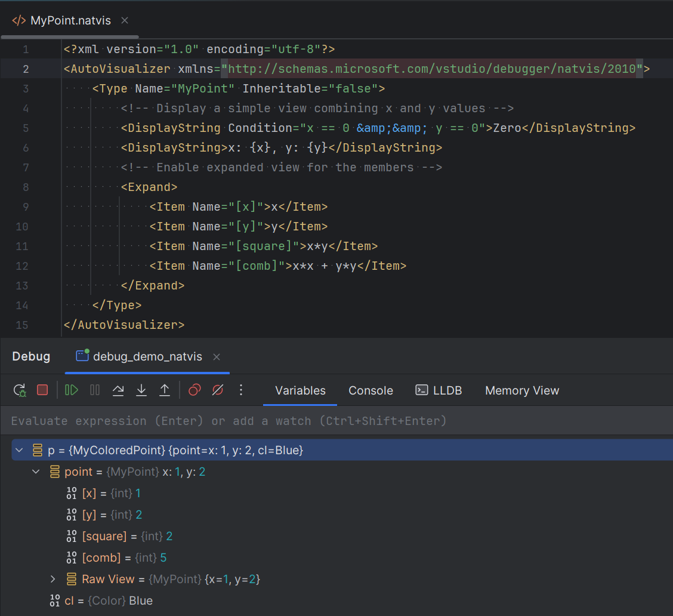Open the Memory View tab
Image resolution: width=673 pixels, height=616 pixels.
click(x=521, y=390)
